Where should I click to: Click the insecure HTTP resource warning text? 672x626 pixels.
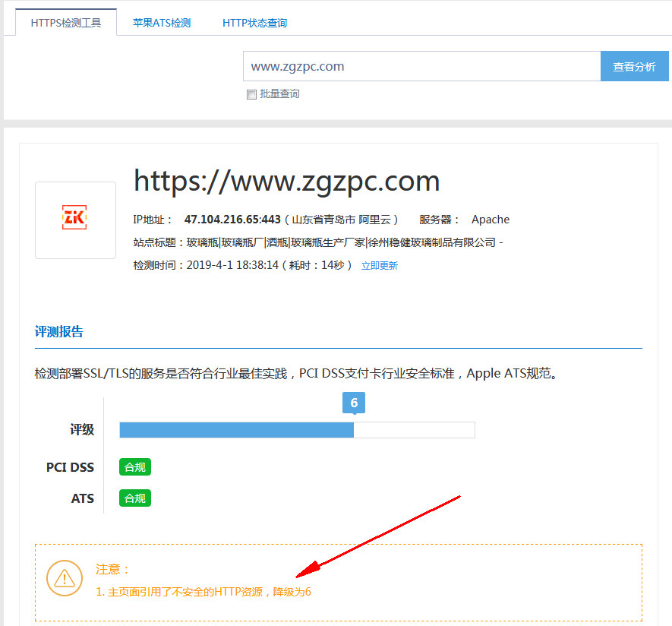(x=203, y=592)
